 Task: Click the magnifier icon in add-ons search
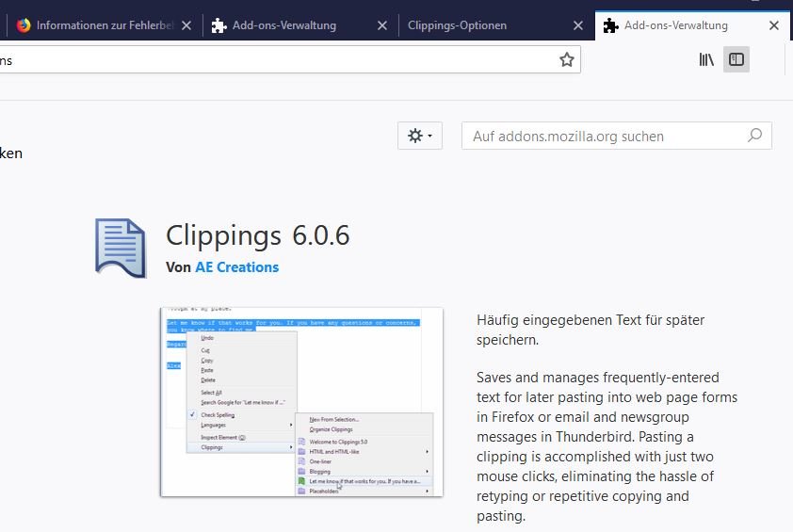pos(754,136)
